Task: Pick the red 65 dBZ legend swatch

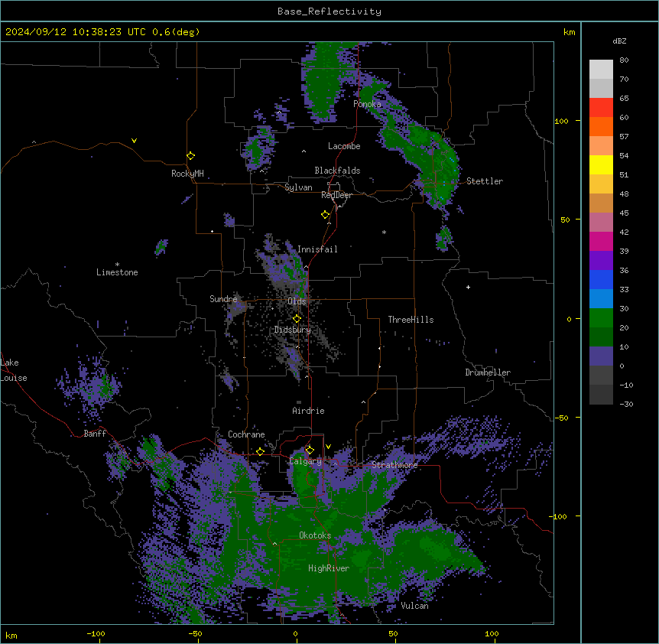Action: coord(601,108)
